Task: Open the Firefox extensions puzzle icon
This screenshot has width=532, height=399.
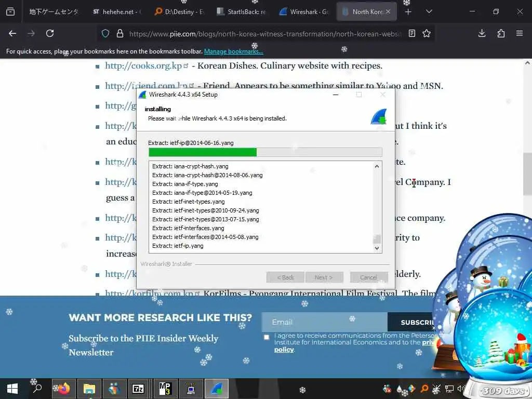Action: coord(501,33)
